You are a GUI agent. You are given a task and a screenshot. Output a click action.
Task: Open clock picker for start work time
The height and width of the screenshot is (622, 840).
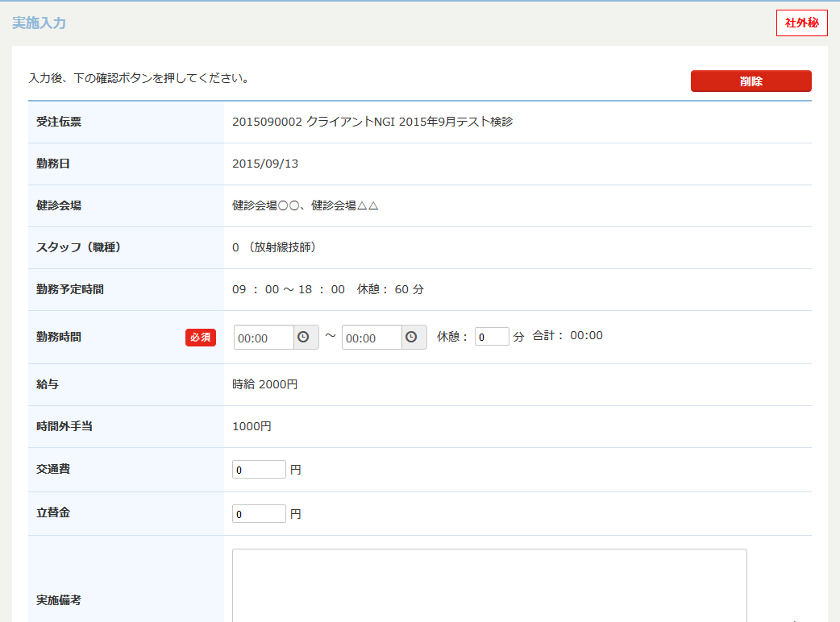coord(306,338)
